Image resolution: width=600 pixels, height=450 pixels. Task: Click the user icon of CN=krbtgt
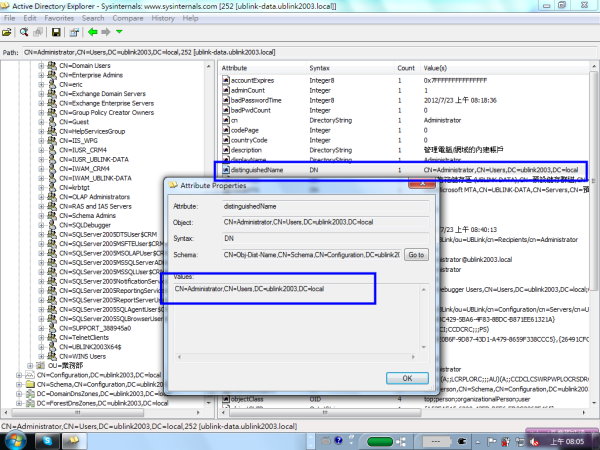pyautogui.click(x=52, y=187)
